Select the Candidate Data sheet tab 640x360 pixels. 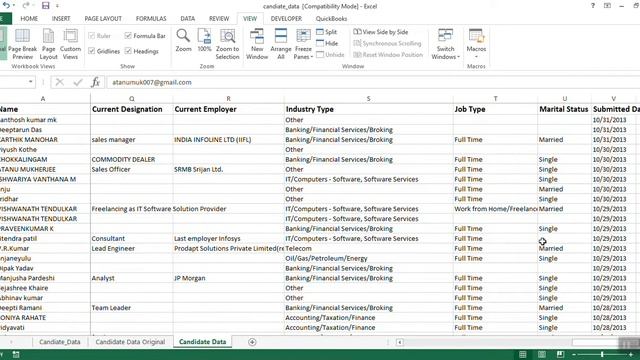pos(202,342)
